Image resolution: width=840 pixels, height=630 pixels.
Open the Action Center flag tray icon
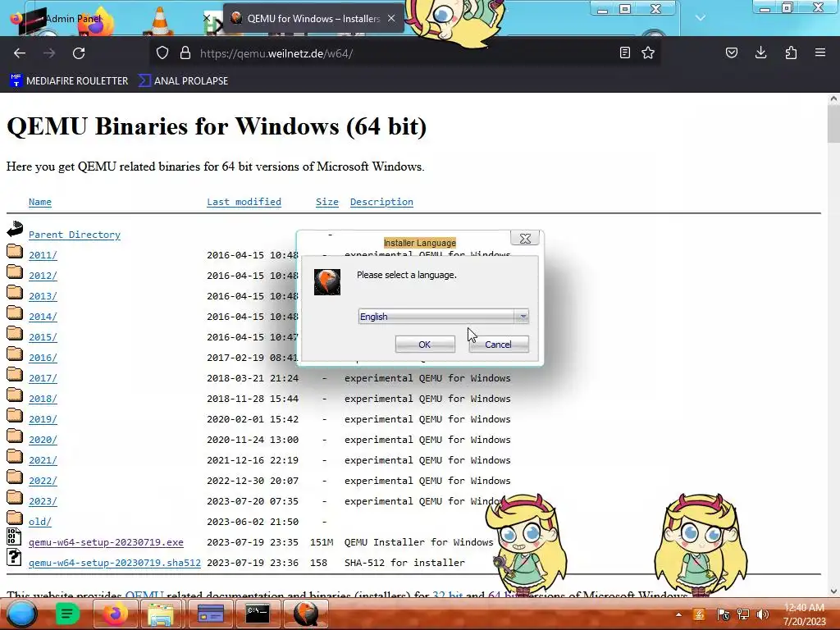tap(724, 614)
